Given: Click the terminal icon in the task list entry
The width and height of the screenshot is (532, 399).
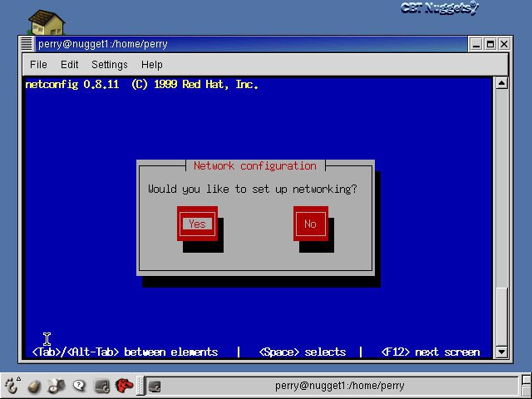Looking at the screenshot, I should (155, 386).
